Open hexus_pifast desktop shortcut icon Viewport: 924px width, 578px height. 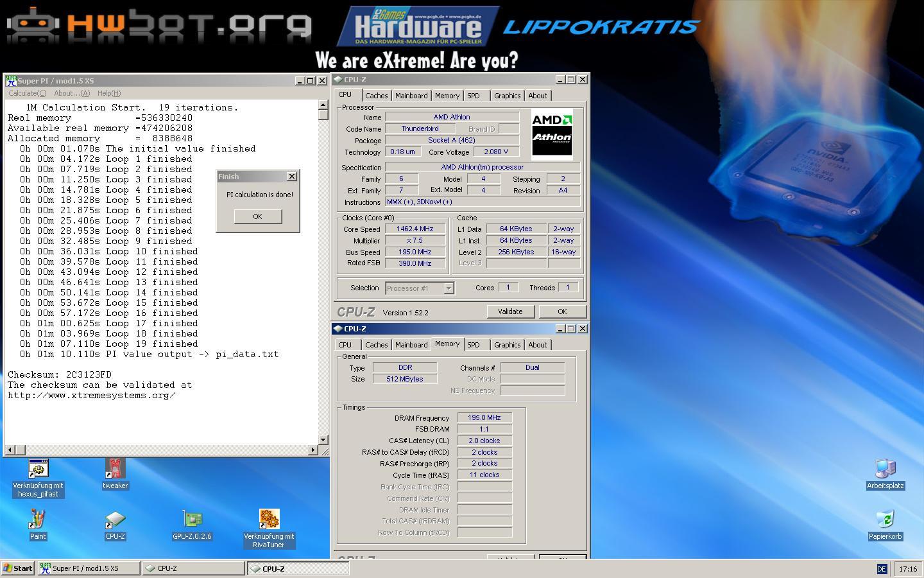(38, 469)
